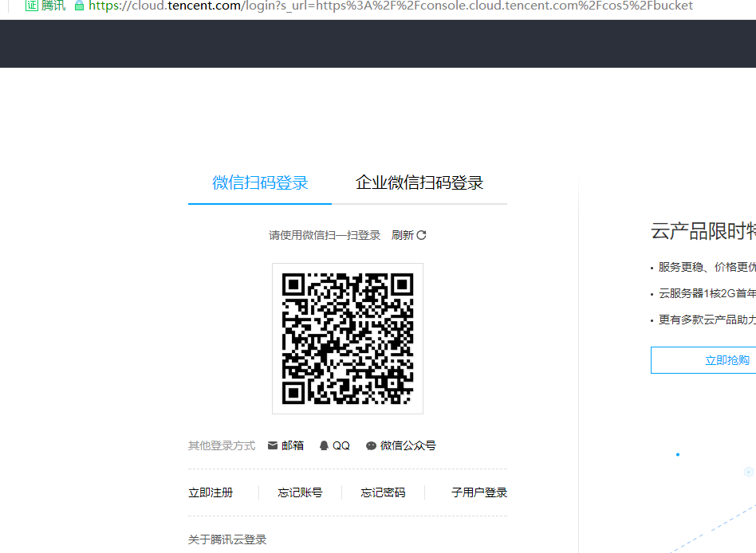Viewport: 756px width, 553px height.
Task: Open 忘记账号 link
Action: 300,492
